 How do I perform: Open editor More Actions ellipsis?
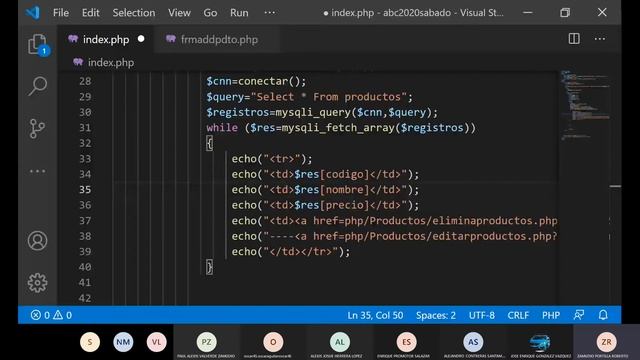pyautogui.click(x=600, y=39)
